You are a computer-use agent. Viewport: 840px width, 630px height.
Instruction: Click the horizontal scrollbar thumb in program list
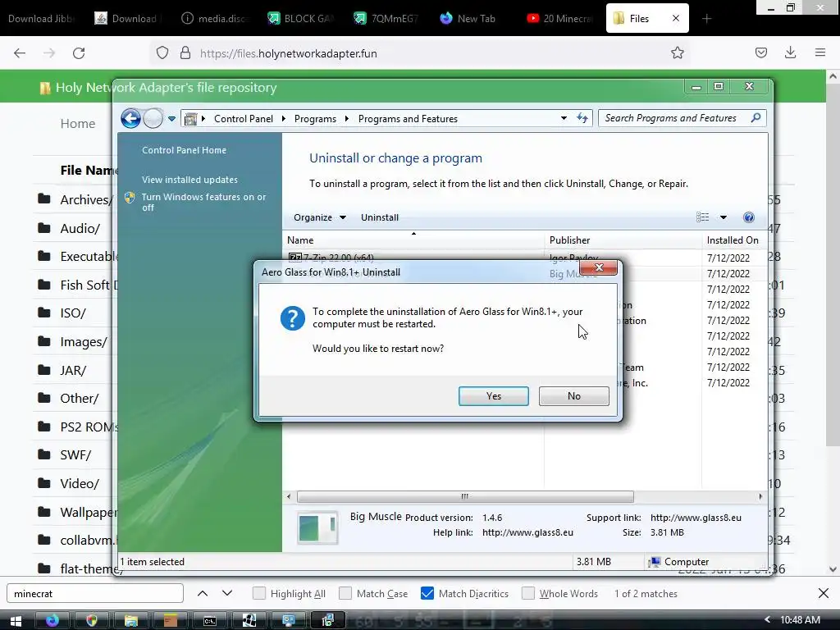point(465,496)
